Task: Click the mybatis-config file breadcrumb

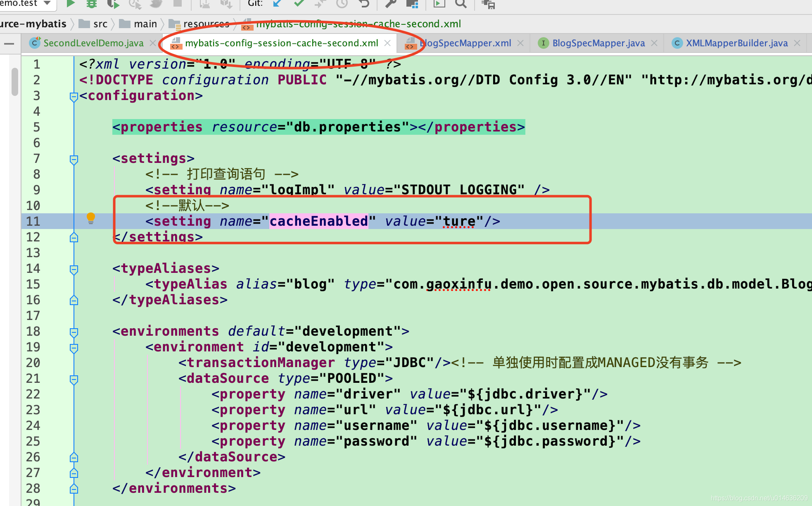Action: (351, 24)
